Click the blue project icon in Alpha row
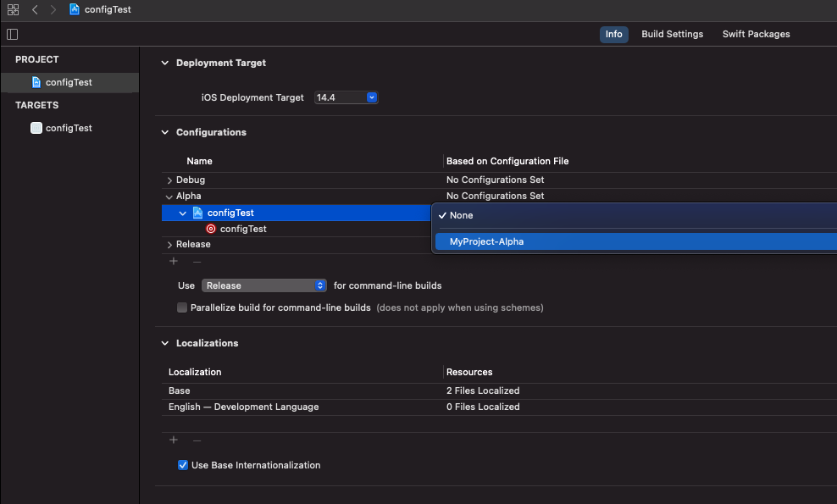This screenshot has height=504, width=837. 197,213
